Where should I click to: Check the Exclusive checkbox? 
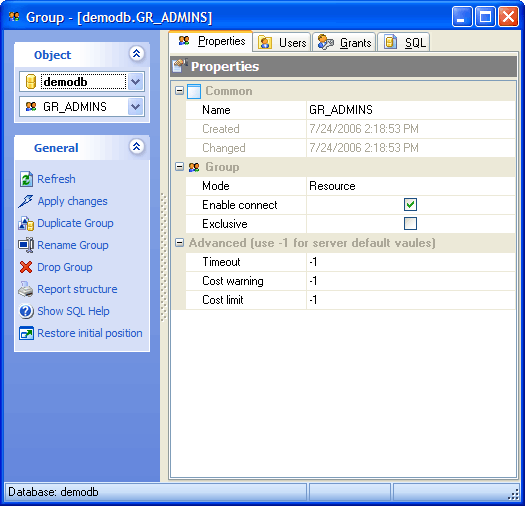tap(410, 224)
